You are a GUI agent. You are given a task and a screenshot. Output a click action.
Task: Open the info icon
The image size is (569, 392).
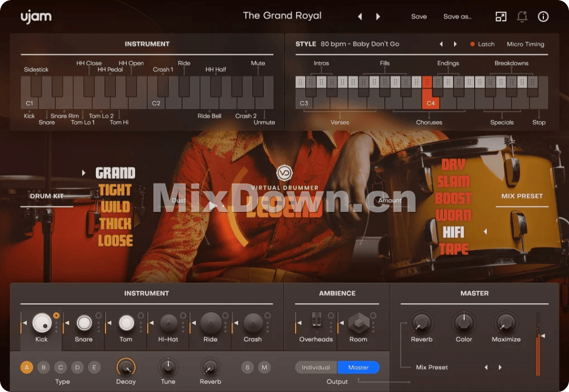tap(543, 16)
